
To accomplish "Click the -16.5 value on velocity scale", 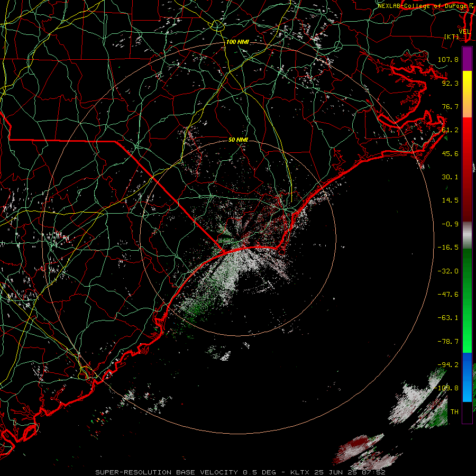I will 448,248.
